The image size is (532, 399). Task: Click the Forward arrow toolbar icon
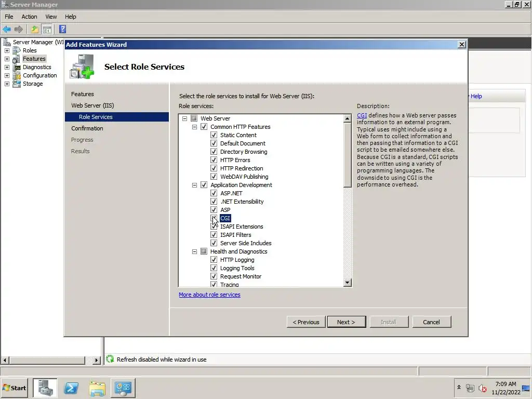(x=19, y=29)
